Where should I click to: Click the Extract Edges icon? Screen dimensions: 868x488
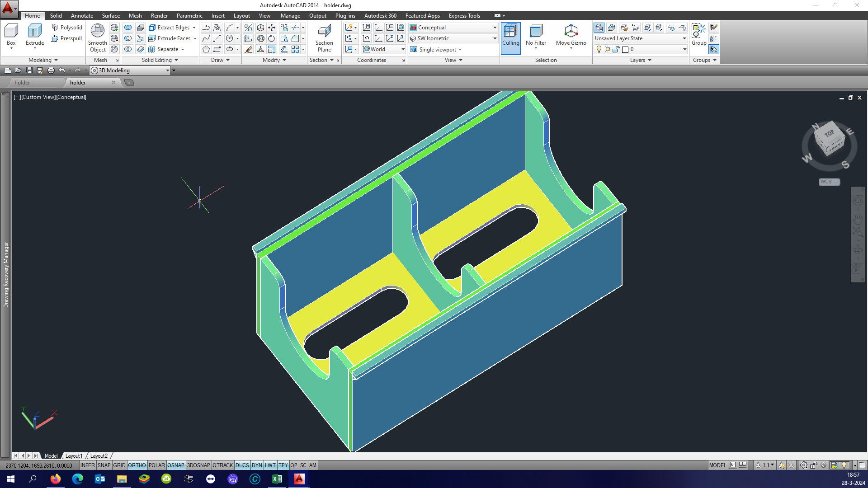pyautogui.click(x=152, y=28)
